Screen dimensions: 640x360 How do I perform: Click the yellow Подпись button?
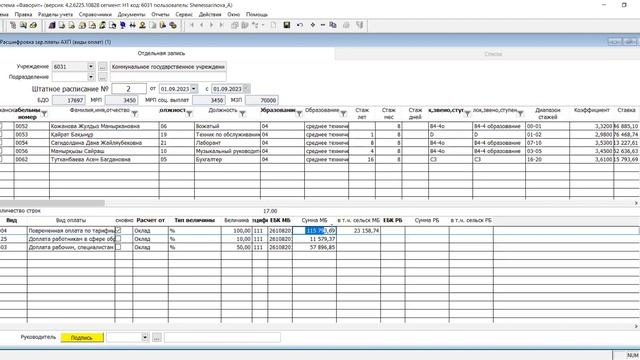(82, 338)
